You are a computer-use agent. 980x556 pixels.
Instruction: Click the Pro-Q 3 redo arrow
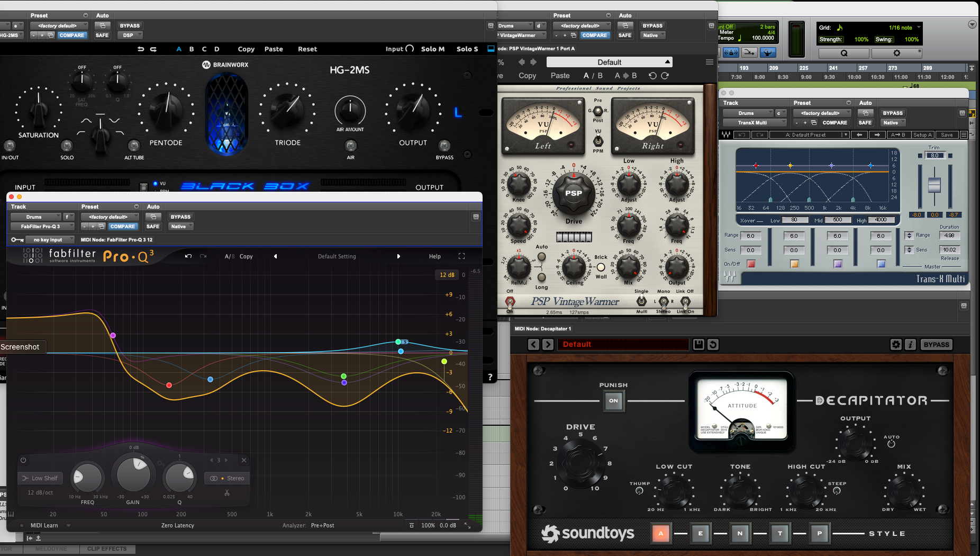pyautogui.click(x=203, y=256)
